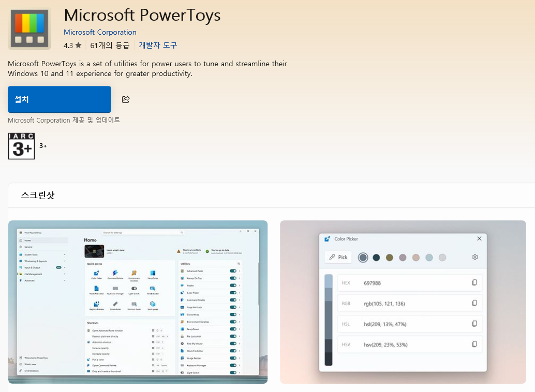The image size is (535, 392).
Task: Copy the HSV value with copy icon
Action: 474,344
